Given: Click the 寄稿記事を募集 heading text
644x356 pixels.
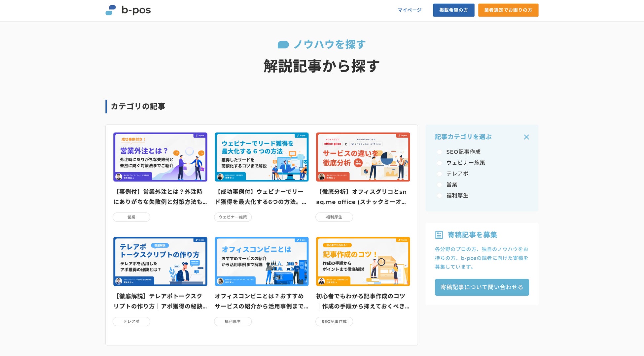Looking at the screenshot, I should tap(472, 235).
